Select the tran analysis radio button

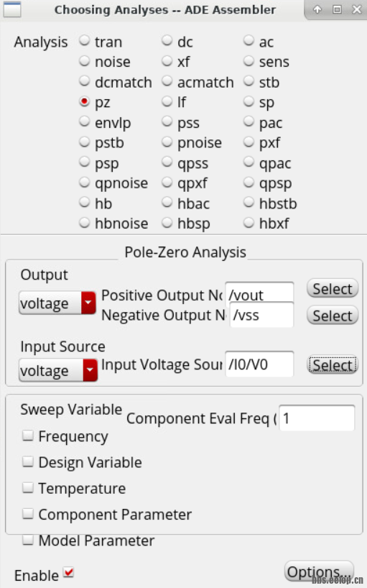(85, 40)
